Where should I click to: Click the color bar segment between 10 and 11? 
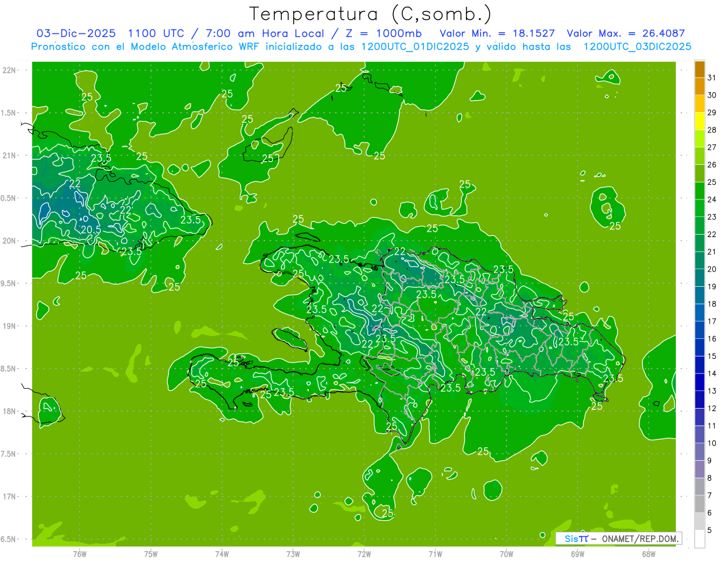tap(699, 435)
